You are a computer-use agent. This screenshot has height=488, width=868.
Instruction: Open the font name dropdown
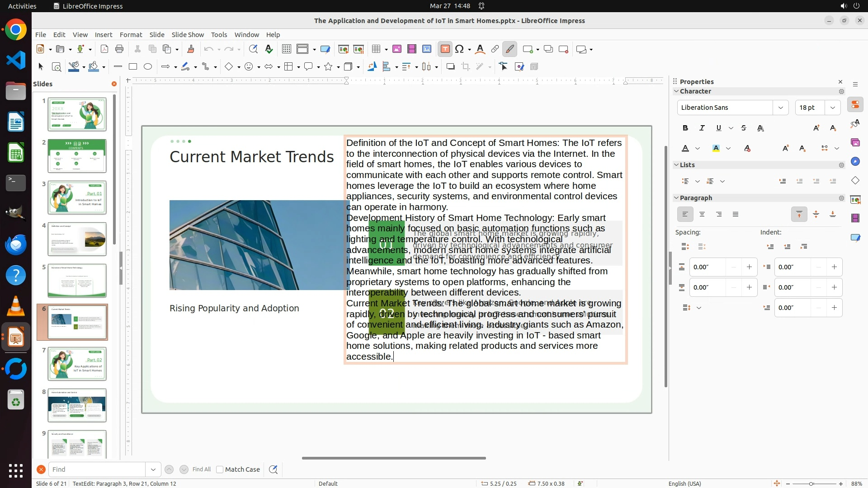coord(780,108)
